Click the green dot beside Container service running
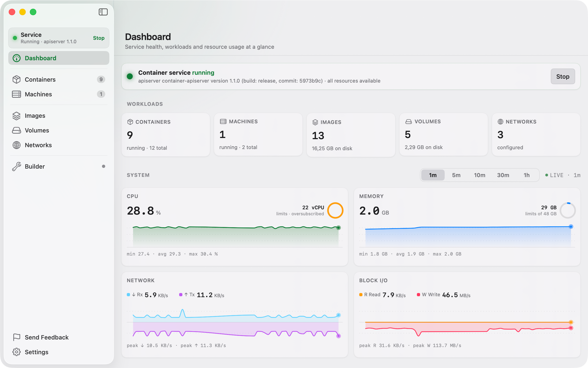 (130, 76)
